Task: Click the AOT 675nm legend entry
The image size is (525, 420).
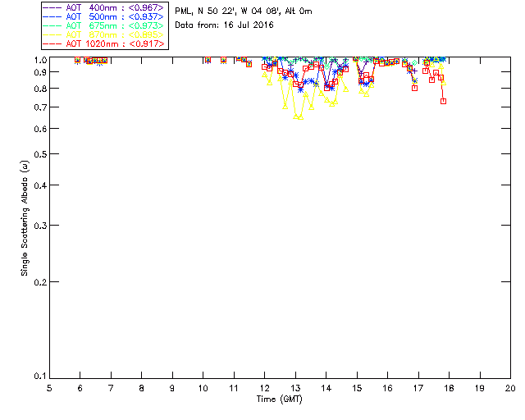Action: [103, 25]
